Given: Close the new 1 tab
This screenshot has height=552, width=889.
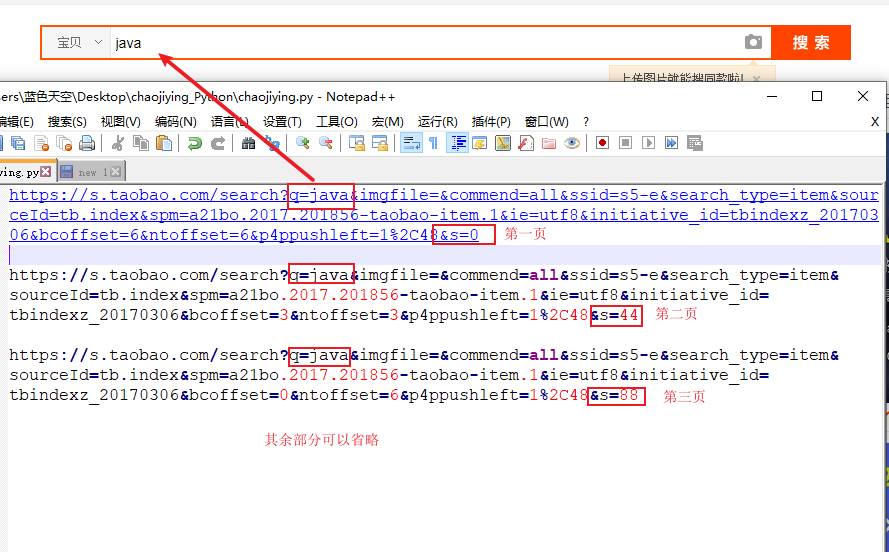Looking at the screenshot, I should click(x=116, y=171).
